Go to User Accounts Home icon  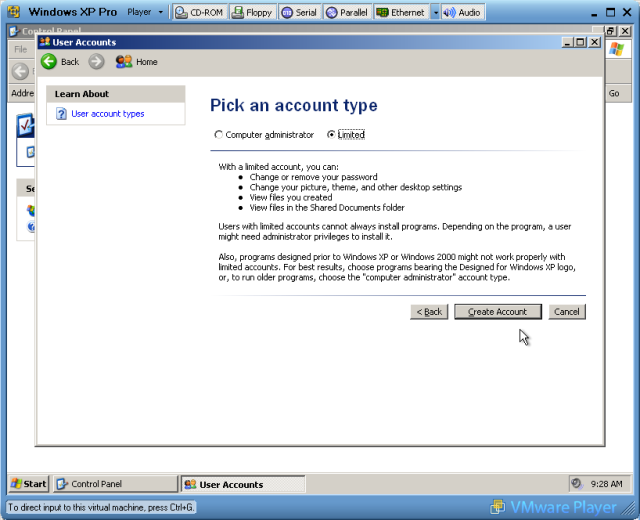[x=124, y=62]
